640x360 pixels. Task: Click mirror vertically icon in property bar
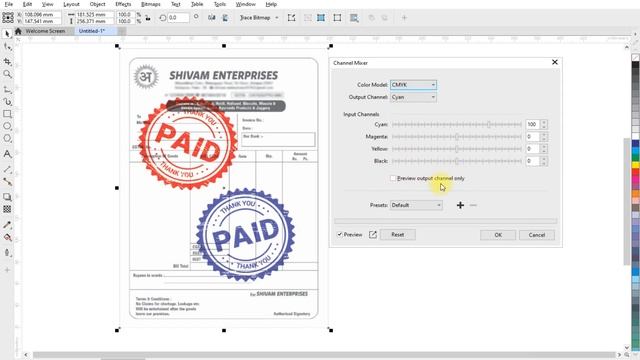point(225,18)
